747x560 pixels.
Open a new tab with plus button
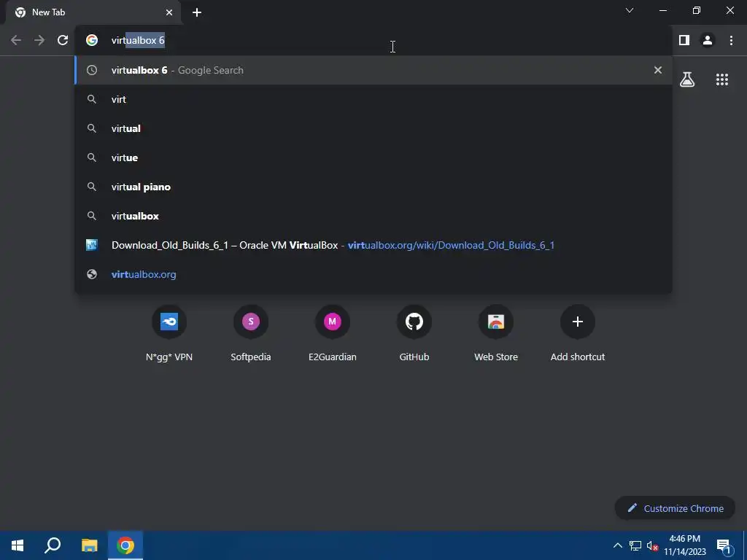197,12
